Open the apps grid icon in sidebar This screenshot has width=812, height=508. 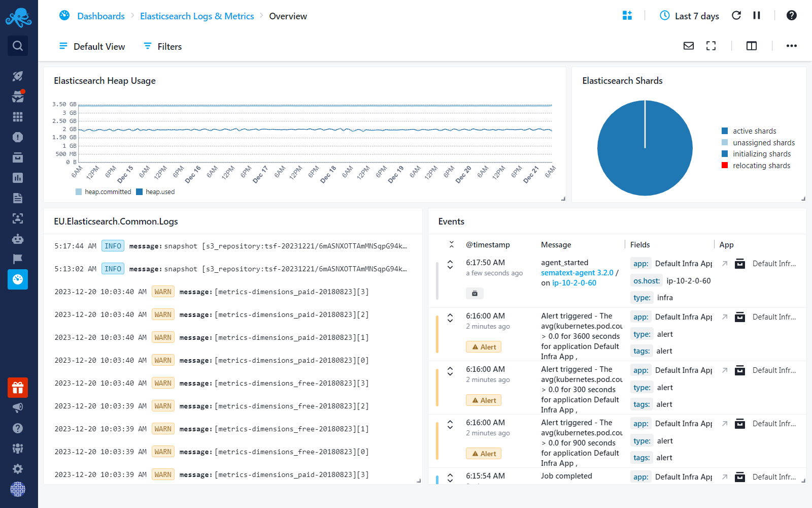click(x=18, y=117)
